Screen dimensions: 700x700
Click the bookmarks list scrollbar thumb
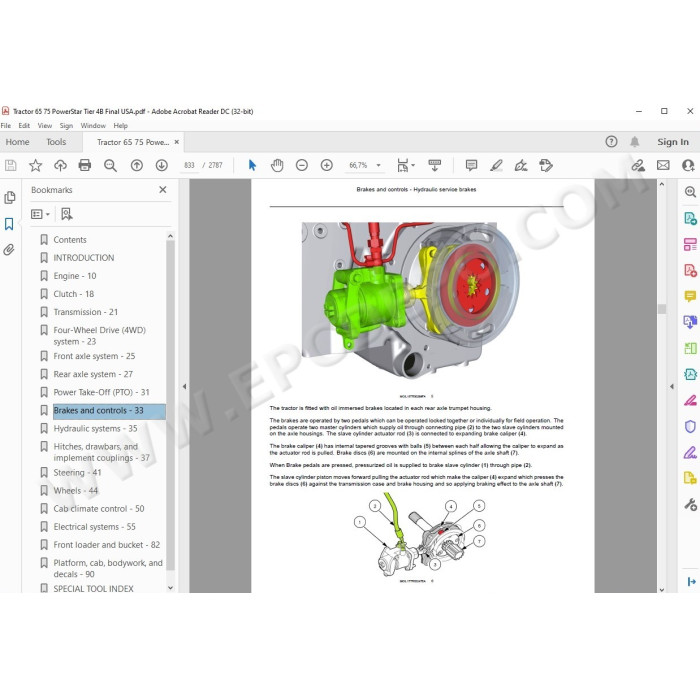pos(170,405)
